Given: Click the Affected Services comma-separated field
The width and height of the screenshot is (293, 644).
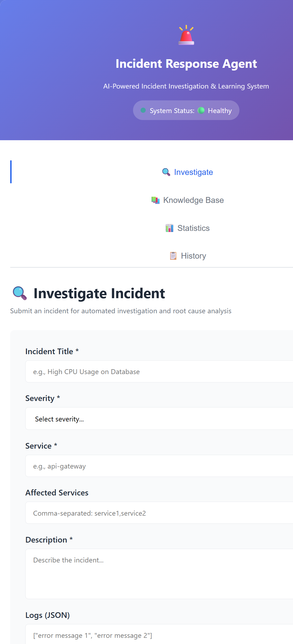Looking at the screenshot, I should point(159,513).
